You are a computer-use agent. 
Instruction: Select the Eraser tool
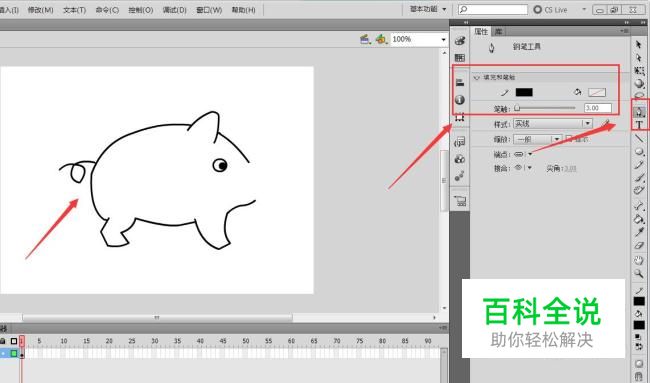(639, 246)
